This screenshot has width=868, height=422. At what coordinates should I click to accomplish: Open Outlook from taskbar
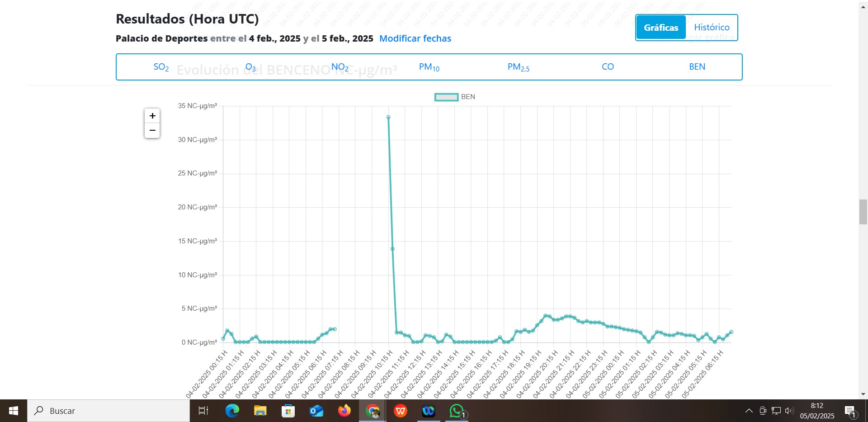click(x=316, y=411)
